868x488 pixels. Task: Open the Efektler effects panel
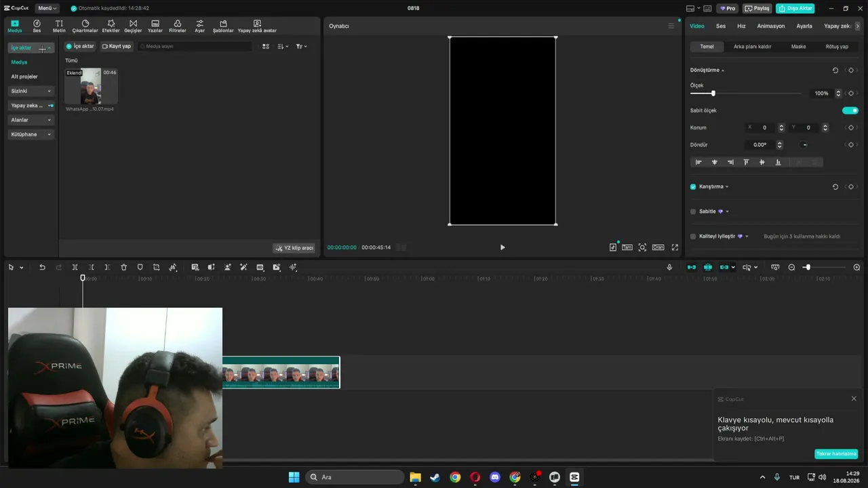click(111, 26)
